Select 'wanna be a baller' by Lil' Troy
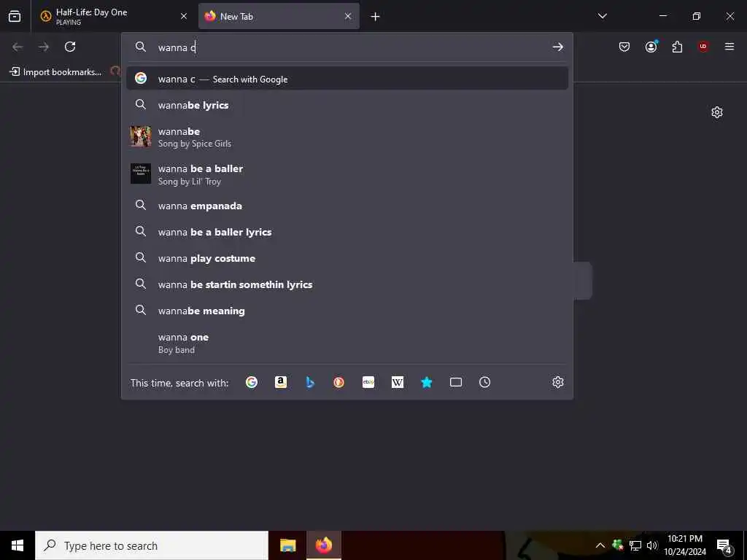747x560 pixels. (x=347, y=174)
